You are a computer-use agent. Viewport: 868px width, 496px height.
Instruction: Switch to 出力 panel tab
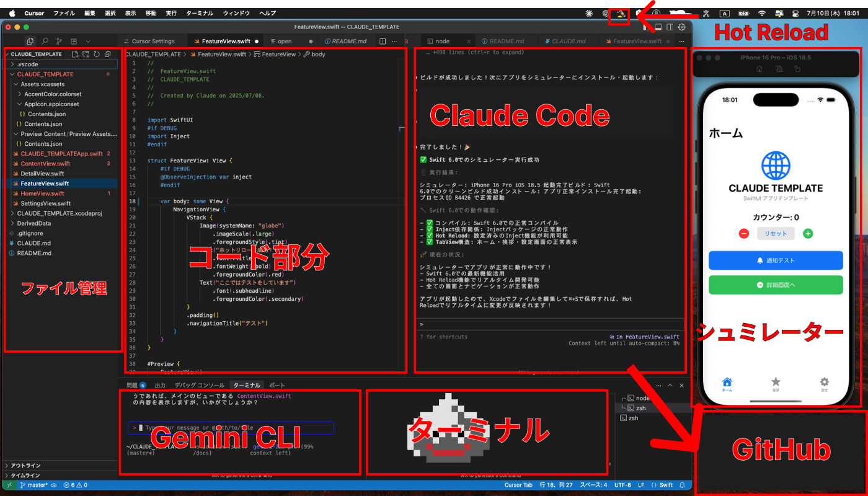click(x=159, y=385)
